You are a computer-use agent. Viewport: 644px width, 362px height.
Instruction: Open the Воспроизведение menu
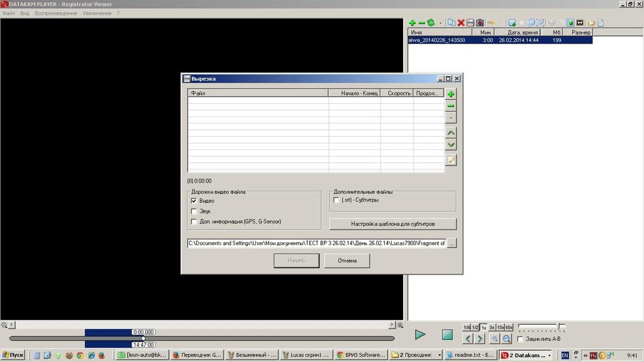[x=56, y=13]
